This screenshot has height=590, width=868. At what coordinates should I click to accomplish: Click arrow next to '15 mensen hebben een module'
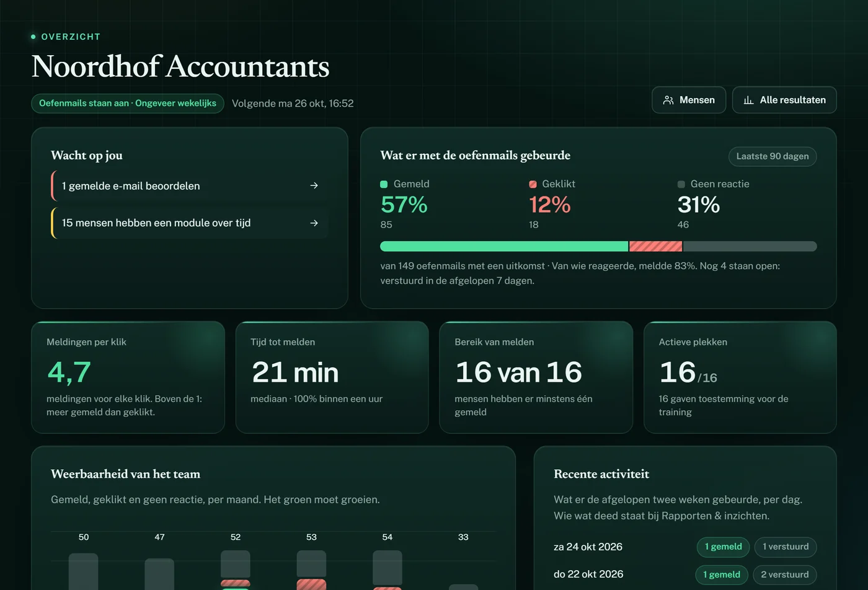[x=314, y=223]
